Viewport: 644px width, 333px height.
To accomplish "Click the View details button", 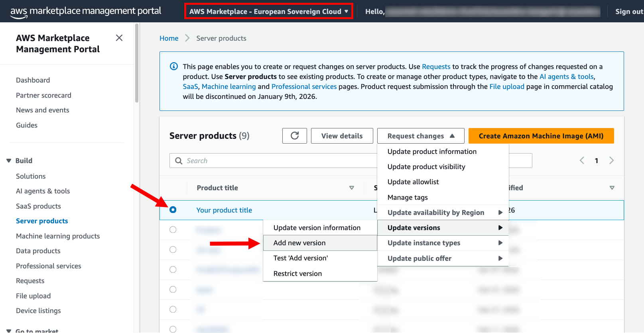I will pyautogui.click(x=342, y=136).
